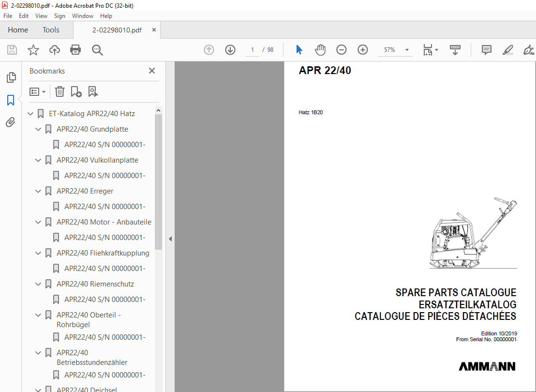Open the Sign document tool
This screenshot has width=536, height=392.
click(529, 50)
